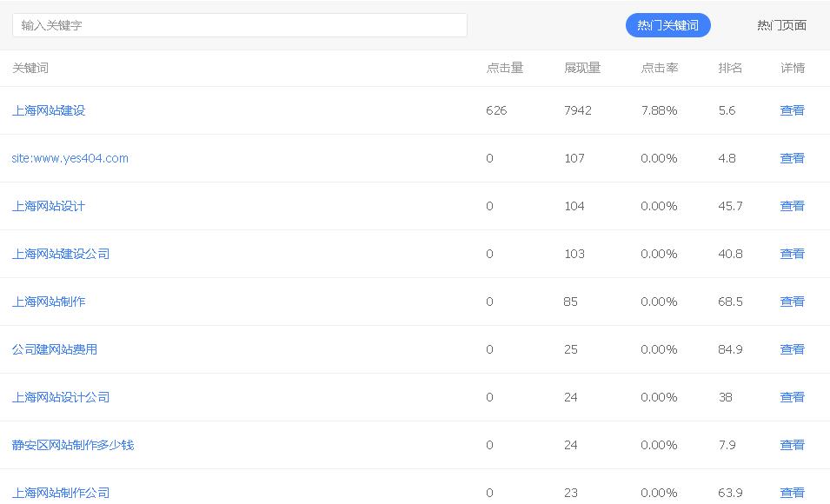Click 查看 for 静安区网站制作多少钱
830x504 pixels.
pyautogui.click(x=792, y=445)
